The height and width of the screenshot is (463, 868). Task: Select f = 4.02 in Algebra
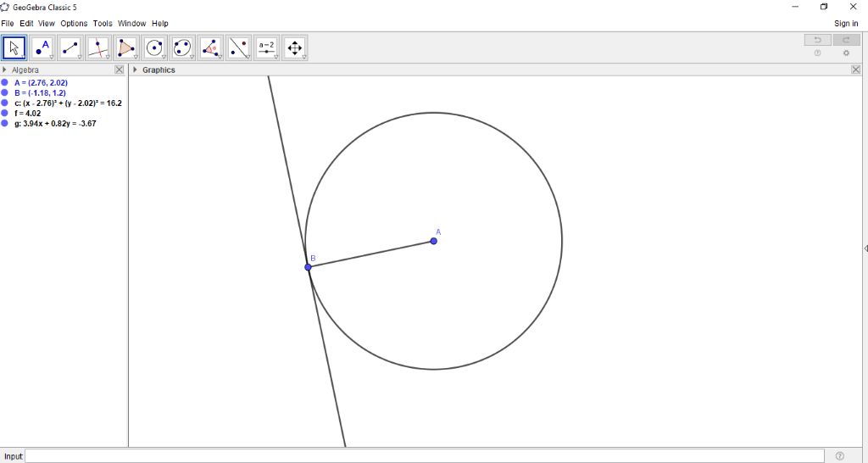point(28,113)
